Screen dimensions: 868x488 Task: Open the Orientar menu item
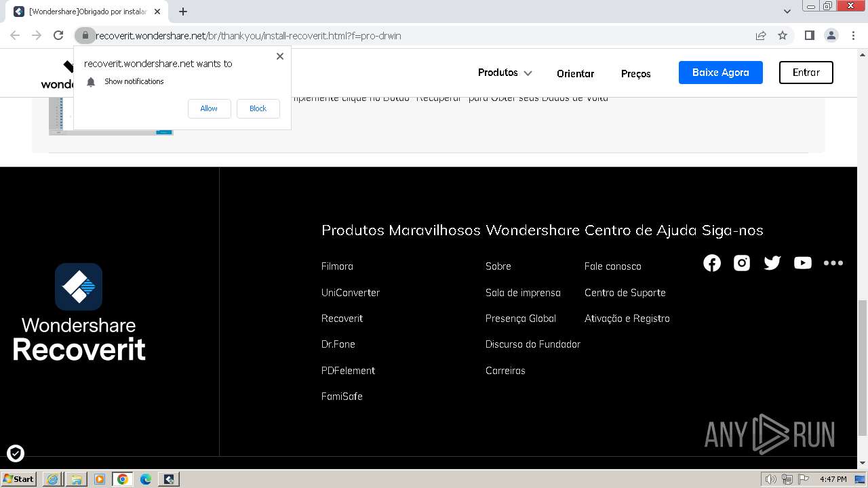575,74
